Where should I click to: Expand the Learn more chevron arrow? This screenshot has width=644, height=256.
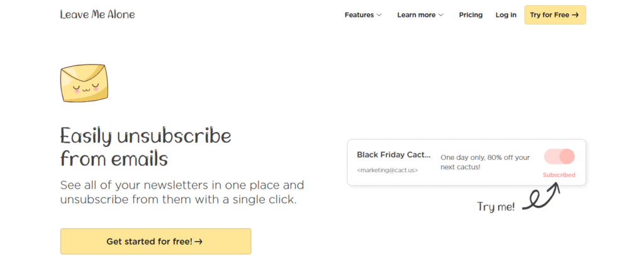[x=441, y=15]
